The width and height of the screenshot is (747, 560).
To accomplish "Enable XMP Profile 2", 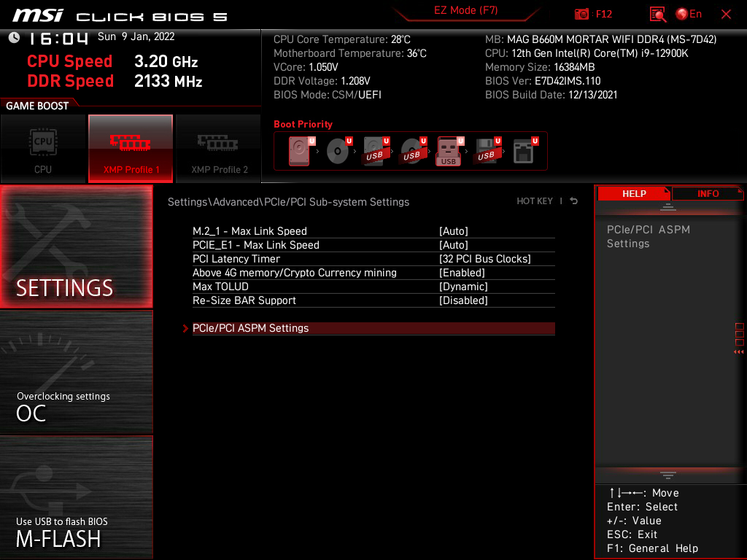I will [219, 149].
